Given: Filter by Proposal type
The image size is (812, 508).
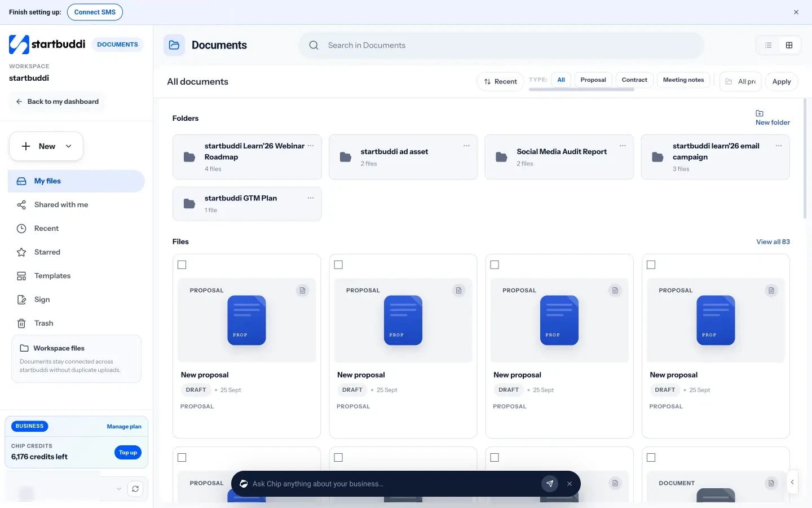Looking at the screenshot, I should point(593,80).
